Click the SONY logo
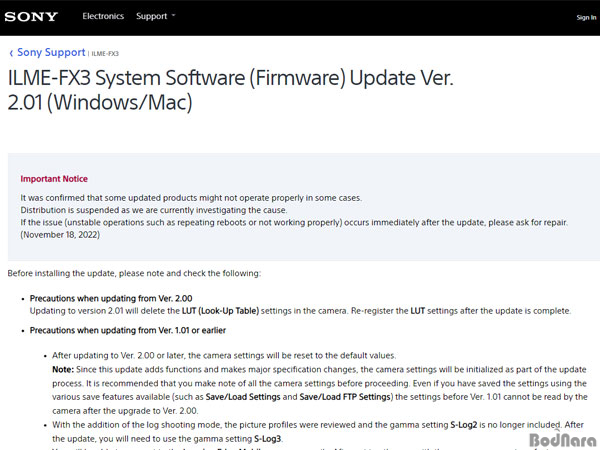The image size is (600, 450). pyautogui.click(x=31, y=16)
